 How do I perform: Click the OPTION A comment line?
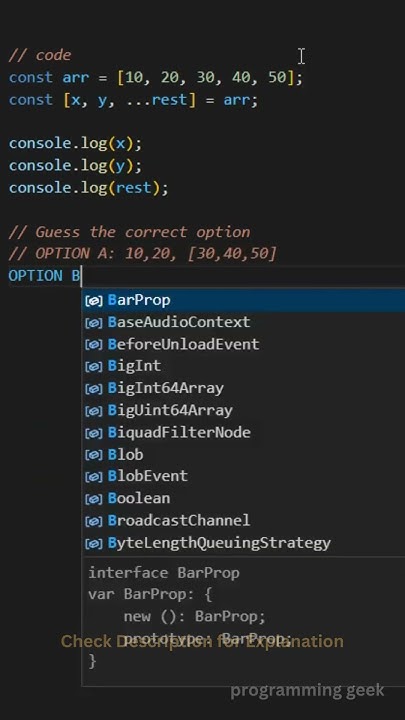(142, 254)
